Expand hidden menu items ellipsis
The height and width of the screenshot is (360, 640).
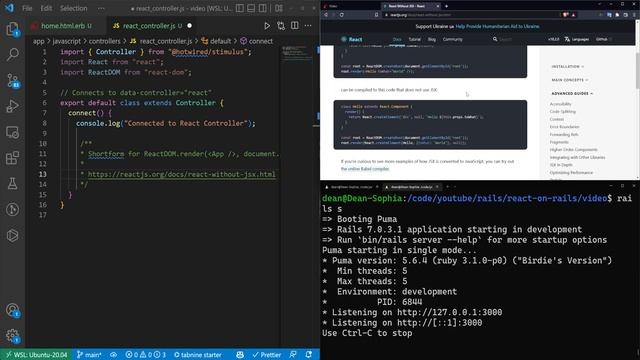click(x=101, y=8)
